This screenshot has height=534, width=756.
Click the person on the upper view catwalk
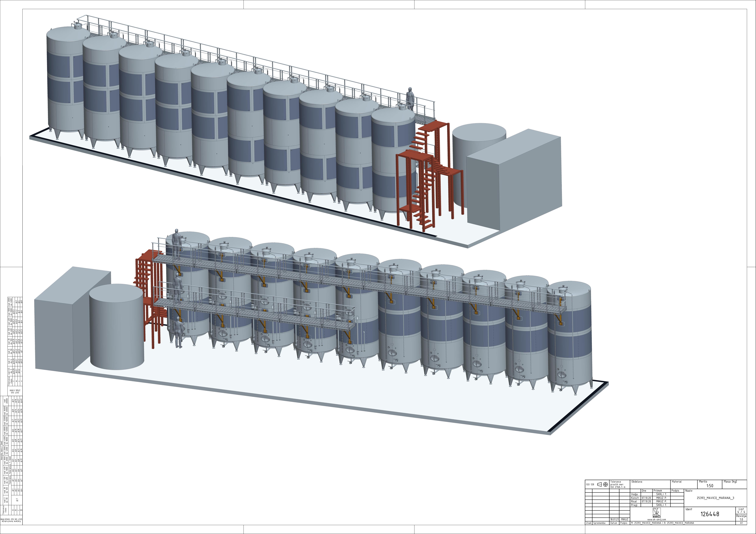point(410,99)
